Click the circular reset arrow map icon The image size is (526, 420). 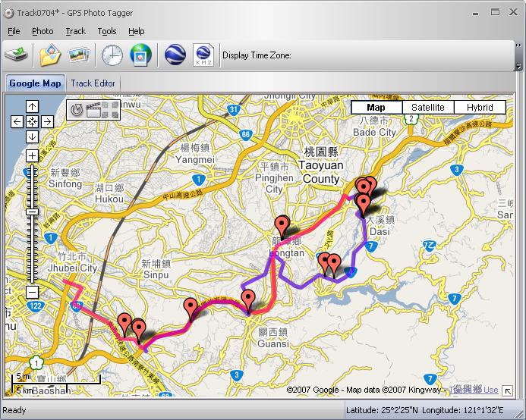pos(77,110)
